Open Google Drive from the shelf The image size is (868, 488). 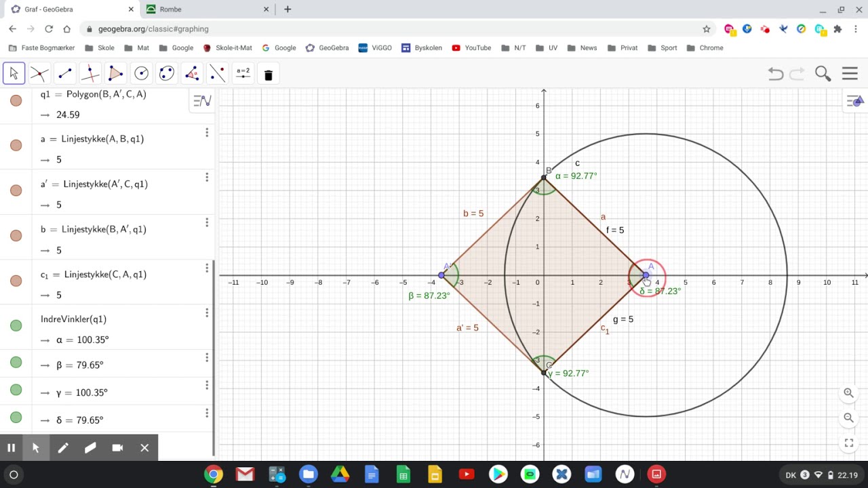click(x=340, y=474)
